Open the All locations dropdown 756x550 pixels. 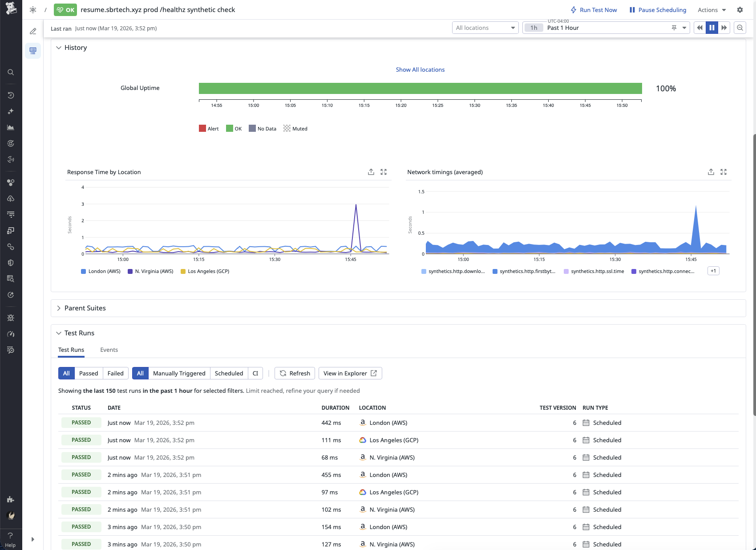(x=485, y=28)
